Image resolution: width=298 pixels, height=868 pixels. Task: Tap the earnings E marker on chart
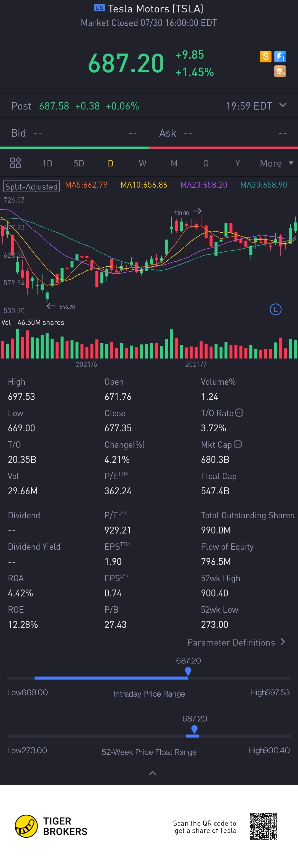(x=275, y=309)
